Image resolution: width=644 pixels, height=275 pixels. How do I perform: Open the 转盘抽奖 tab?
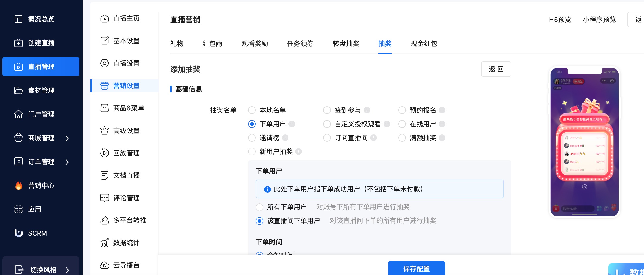(346, 44)
